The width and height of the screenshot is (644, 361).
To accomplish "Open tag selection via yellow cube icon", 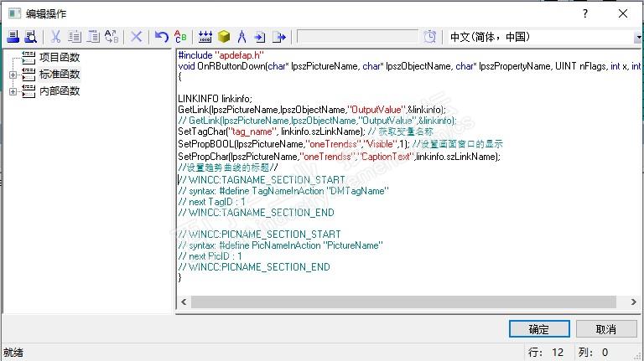I will (x=224, y=37).
